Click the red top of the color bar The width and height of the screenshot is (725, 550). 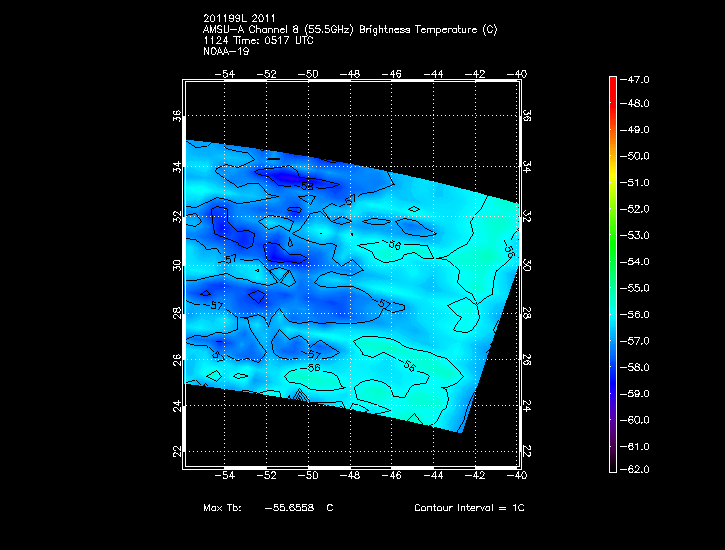pyautogui.click(x=613, y=81)
